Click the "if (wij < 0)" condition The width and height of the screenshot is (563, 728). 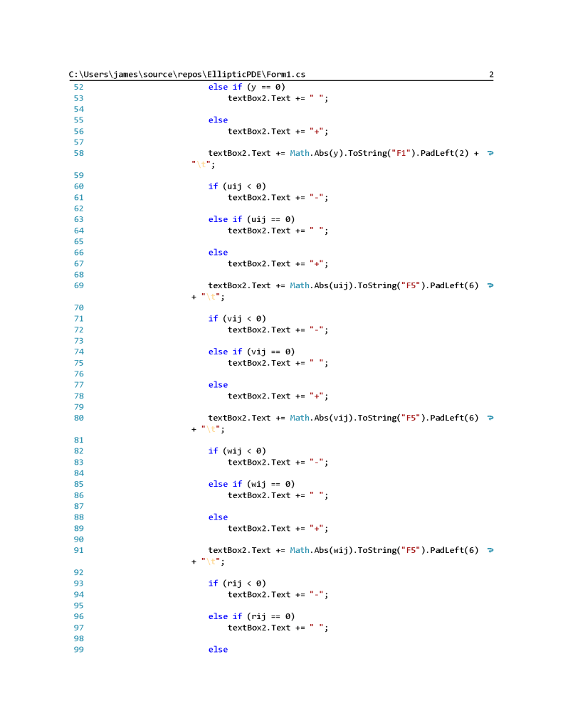click(237, 451)
